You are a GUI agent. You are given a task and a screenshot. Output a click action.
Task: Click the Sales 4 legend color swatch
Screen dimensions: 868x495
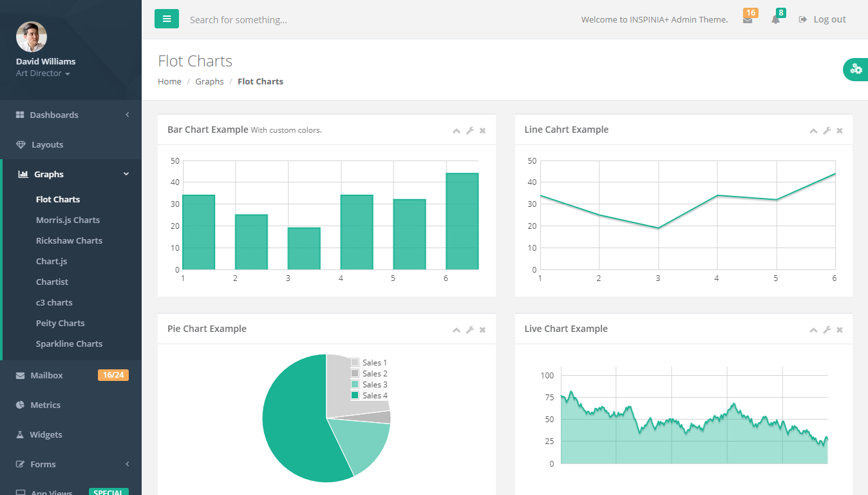point(355,395)
